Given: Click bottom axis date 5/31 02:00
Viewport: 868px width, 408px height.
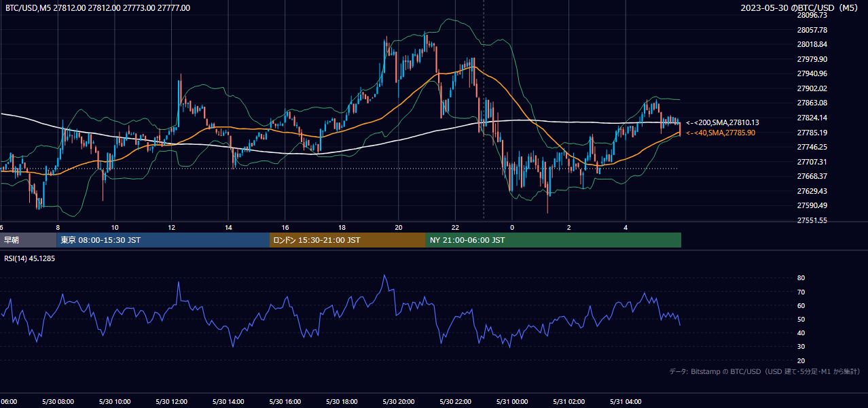Looking at the screenshot, I should pos(569,402).
